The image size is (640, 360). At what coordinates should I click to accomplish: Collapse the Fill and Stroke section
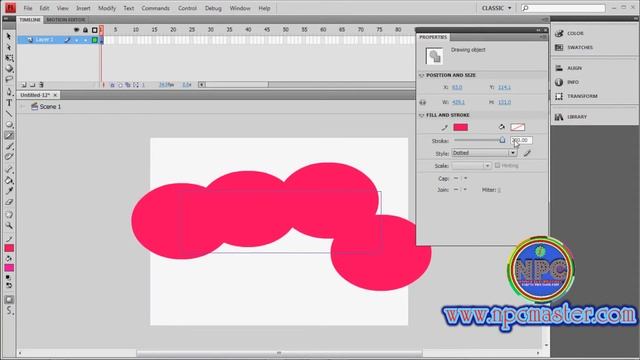point(422,116)
